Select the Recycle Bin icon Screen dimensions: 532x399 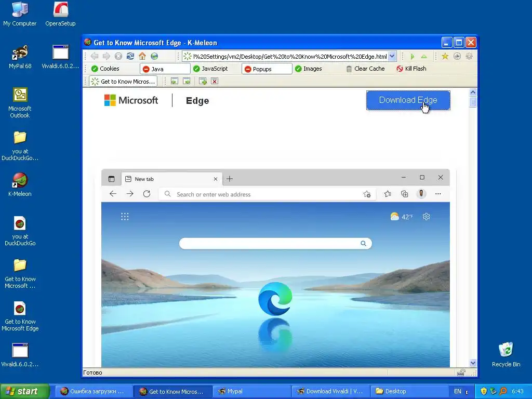pyautogui.click(x=506, y=354)
